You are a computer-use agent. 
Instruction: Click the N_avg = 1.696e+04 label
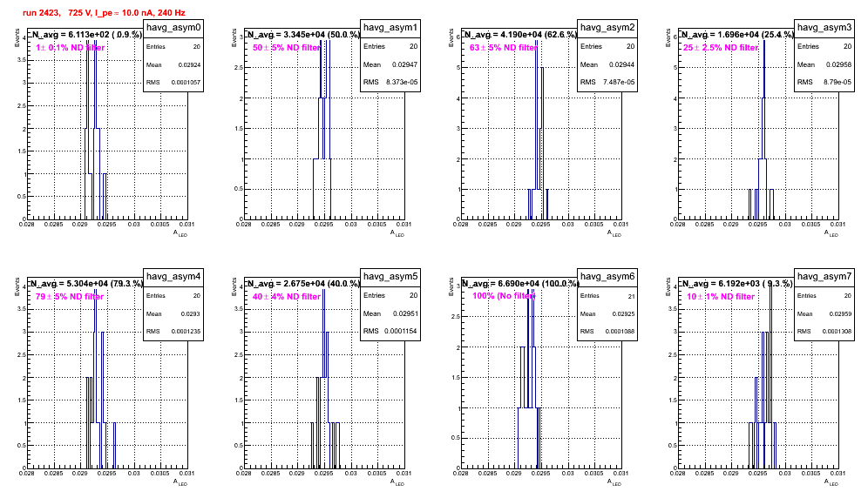[x=738, y=35]
